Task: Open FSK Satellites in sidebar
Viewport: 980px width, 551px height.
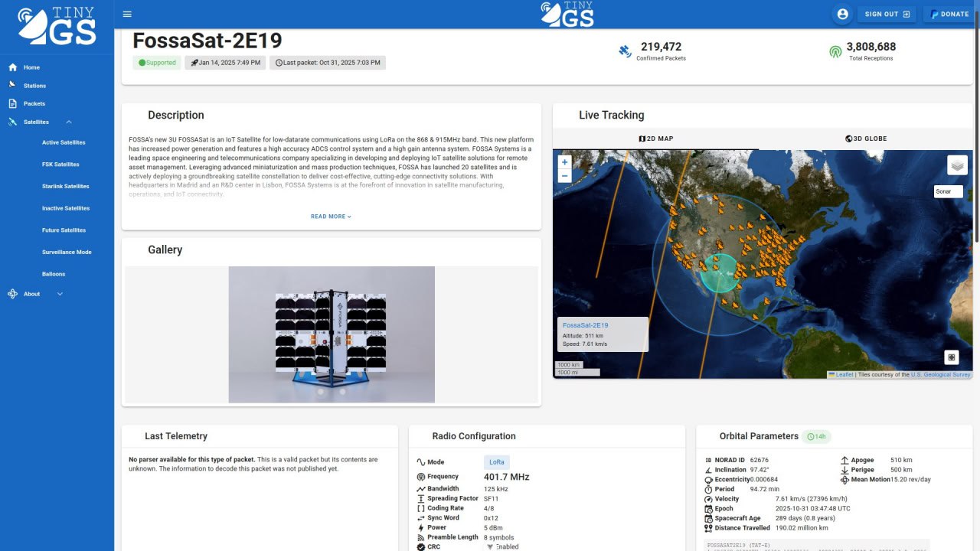Action: point(60,165)
